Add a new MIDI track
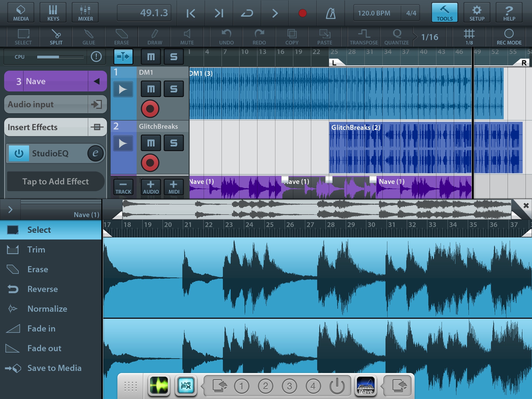 click(174, 187)
